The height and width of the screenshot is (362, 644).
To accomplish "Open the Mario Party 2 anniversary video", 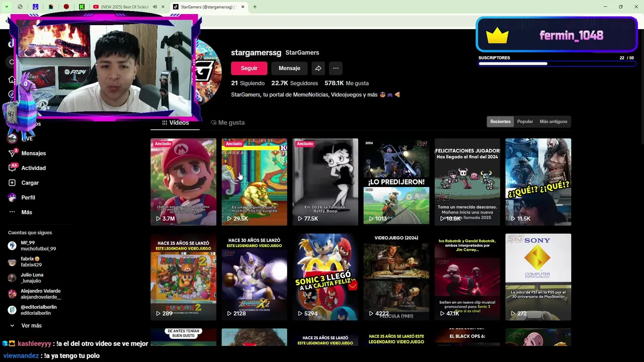I will coord(183,277).
